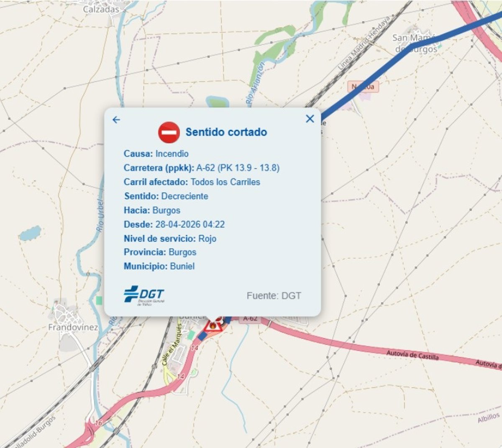Click the red no-entry sign icon
The height and width of the screenshot is (448, 502).
point(169,132)
